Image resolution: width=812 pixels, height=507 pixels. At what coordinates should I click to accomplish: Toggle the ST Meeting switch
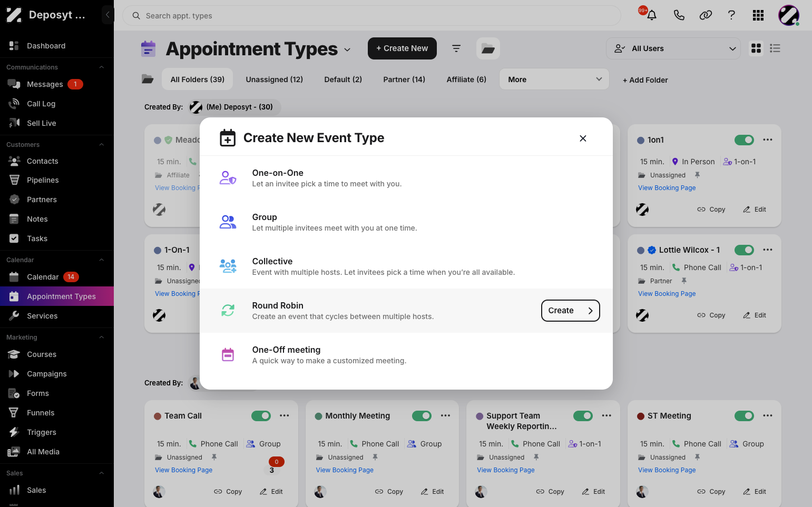(x=744, y=416)
